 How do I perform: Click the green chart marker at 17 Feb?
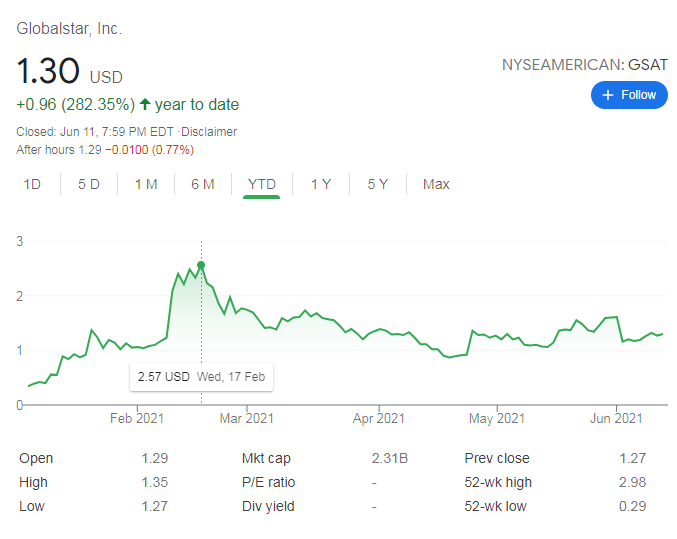(x=201, y=265)
